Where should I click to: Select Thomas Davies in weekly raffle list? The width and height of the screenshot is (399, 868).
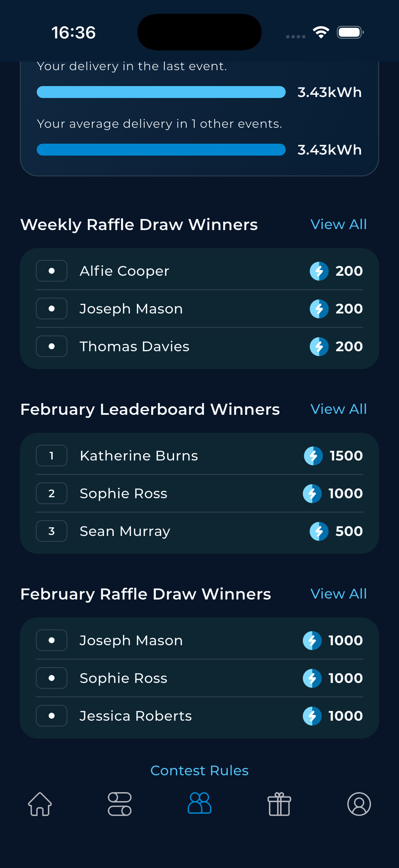click(134, 347)
